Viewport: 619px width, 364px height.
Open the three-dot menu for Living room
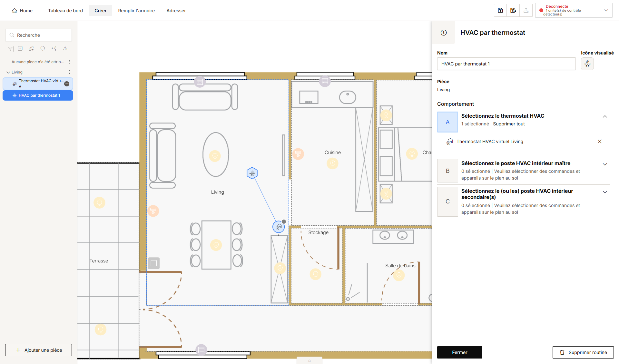(x=69, y=72)
